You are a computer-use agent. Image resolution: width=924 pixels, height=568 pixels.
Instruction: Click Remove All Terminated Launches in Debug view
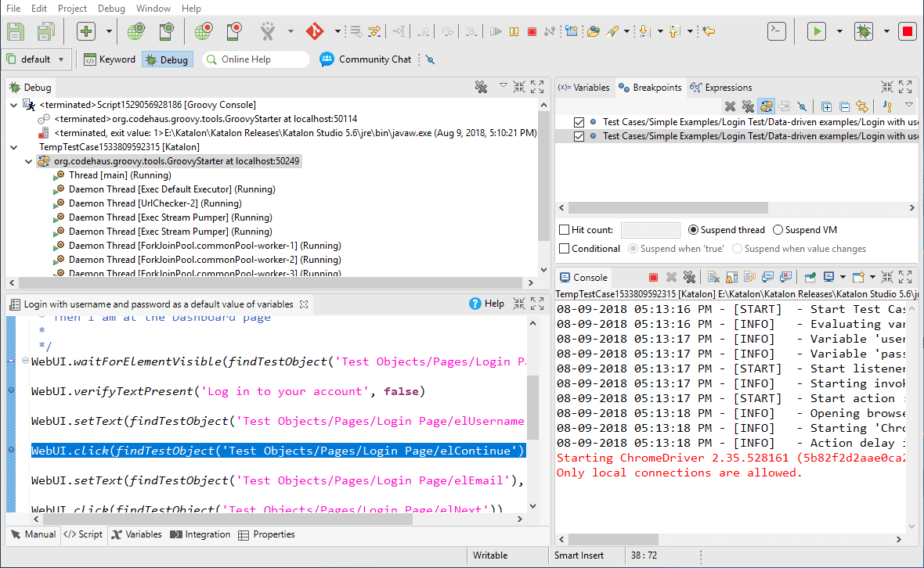coord(482,88)
